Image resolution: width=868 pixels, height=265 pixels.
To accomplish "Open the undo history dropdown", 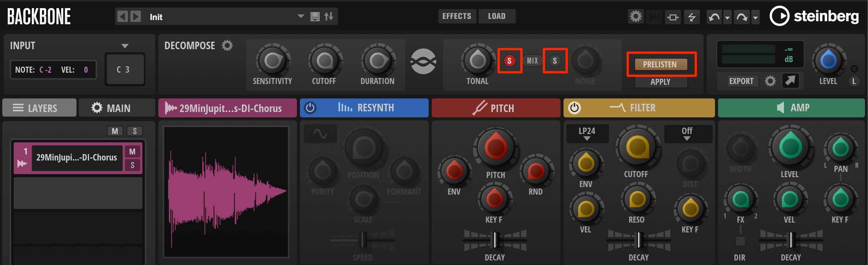I will 727,17.
